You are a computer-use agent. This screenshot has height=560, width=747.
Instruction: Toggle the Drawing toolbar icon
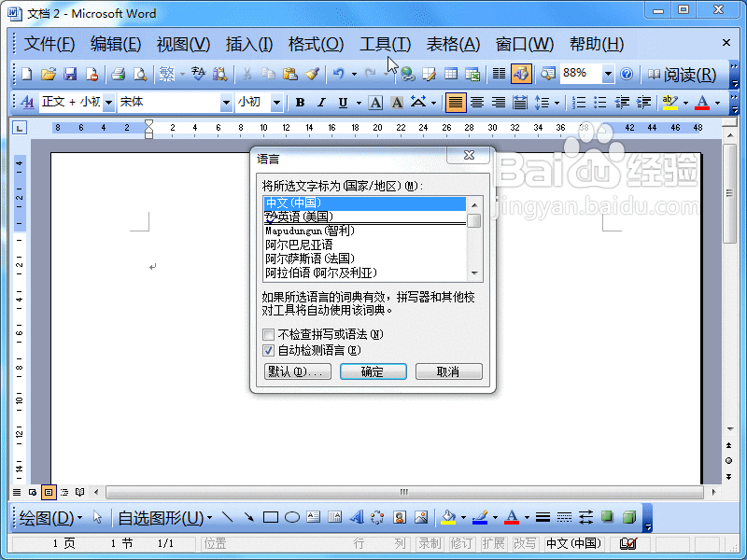pyautogui.click(x=521, y=74)
